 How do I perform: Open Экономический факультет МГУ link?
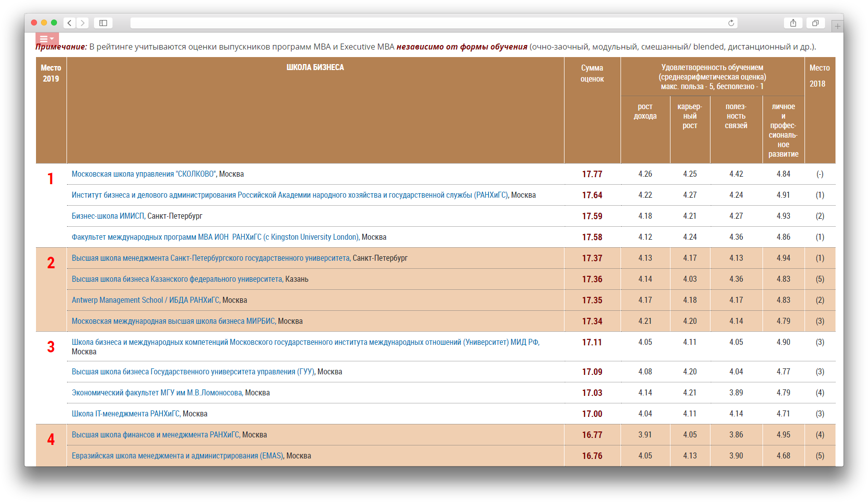pos(156,393)
